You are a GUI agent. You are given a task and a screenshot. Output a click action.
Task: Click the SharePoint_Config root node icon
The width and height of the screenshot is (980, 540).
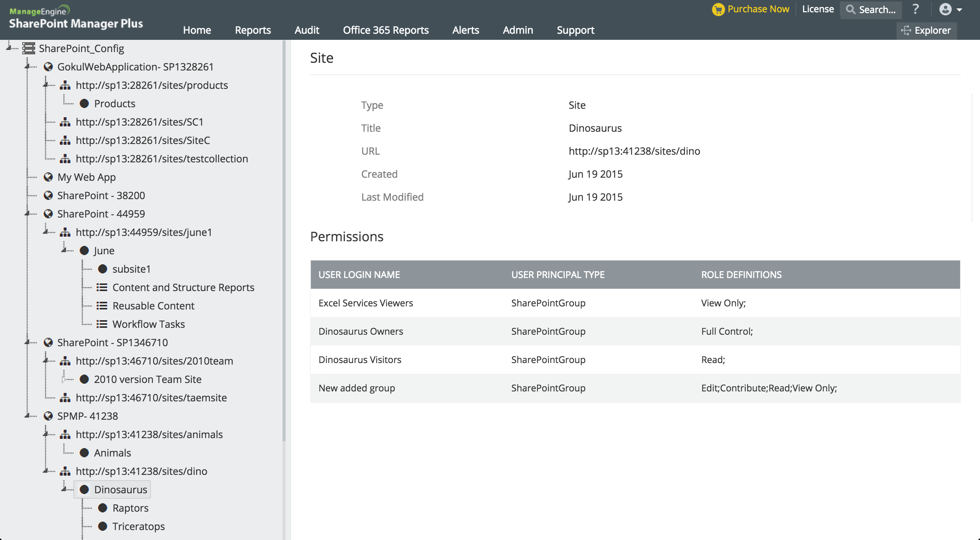(29, 48)
